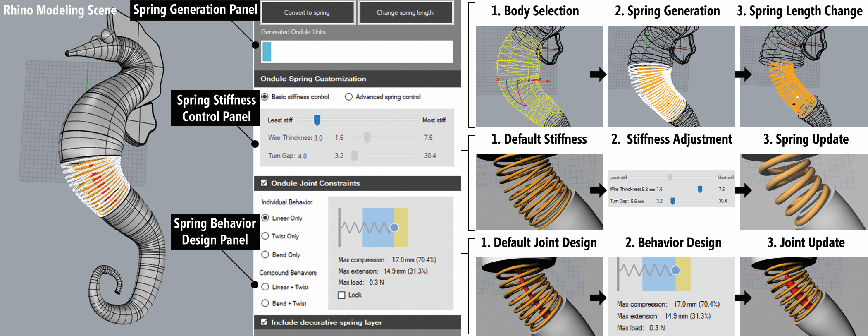Click the Spring Update thumbnail
868x336 pixels.
tap(804, 192)
